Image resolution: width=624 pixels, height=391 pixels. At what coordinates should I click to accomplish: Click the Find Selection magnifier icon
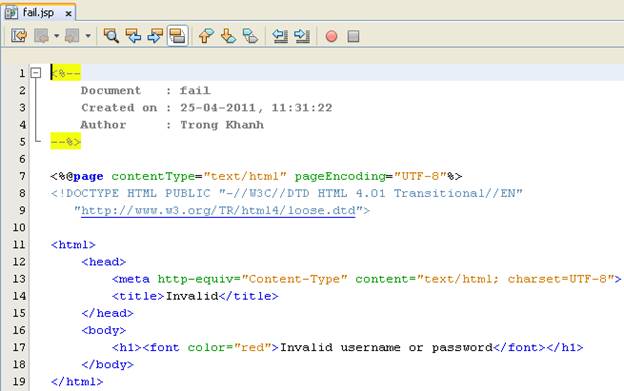click(111, 36)
